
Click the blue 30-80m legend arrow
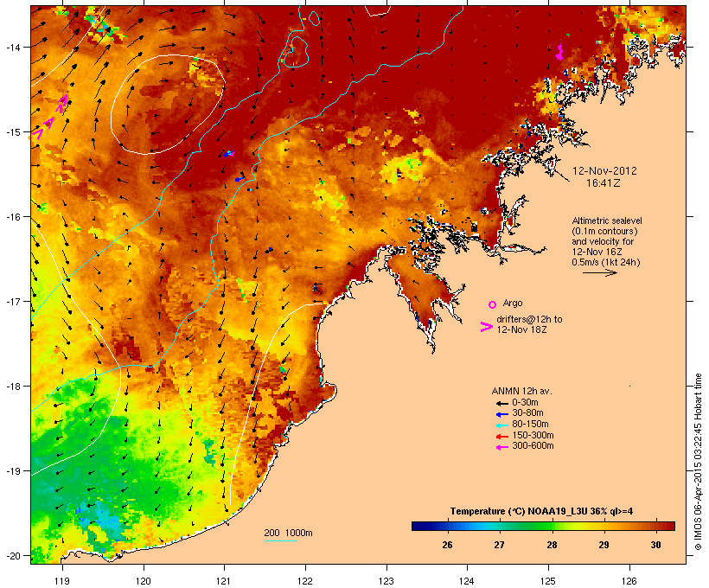click(x=501, y=414)
